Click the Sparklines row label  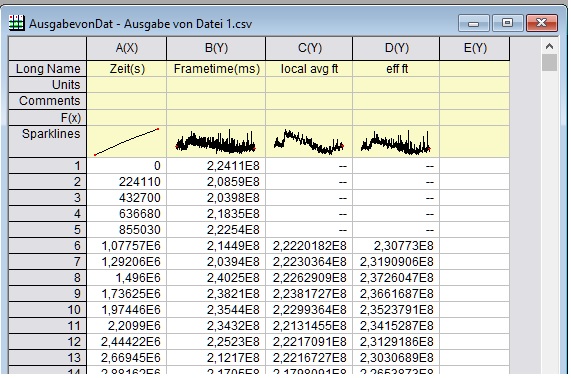click(x=47, y=142)
